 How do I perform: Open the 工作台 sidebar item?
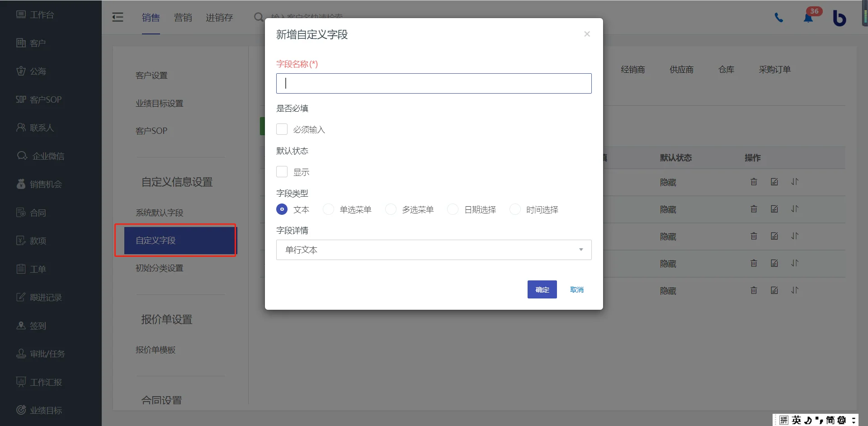[35, 15]
